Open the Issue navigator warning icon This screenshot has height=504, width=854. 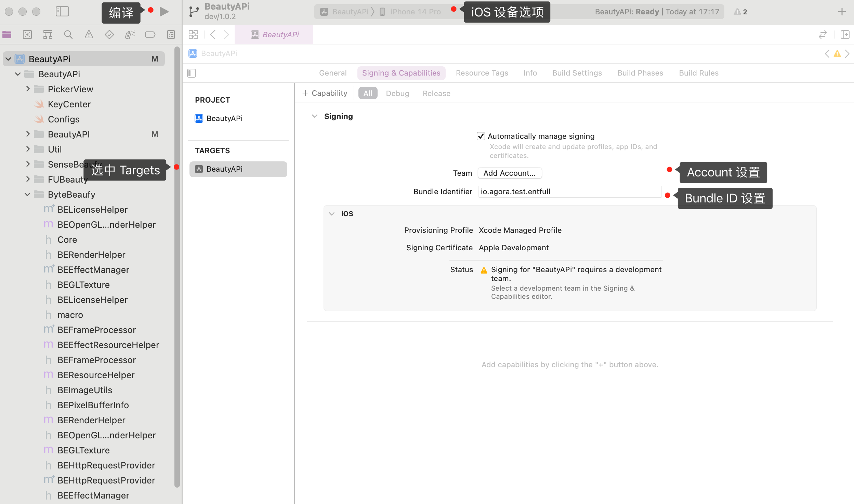pos(89,35)
